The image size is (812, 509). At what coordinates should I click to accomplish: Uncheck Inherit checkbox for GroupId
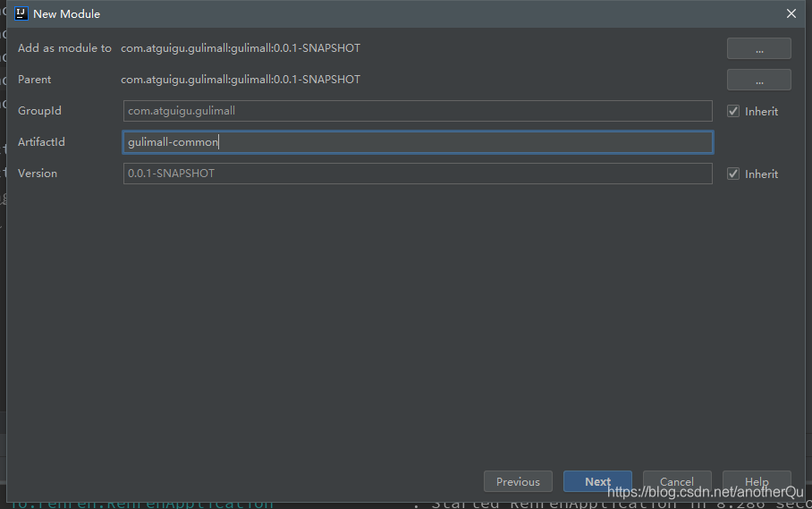732,111
